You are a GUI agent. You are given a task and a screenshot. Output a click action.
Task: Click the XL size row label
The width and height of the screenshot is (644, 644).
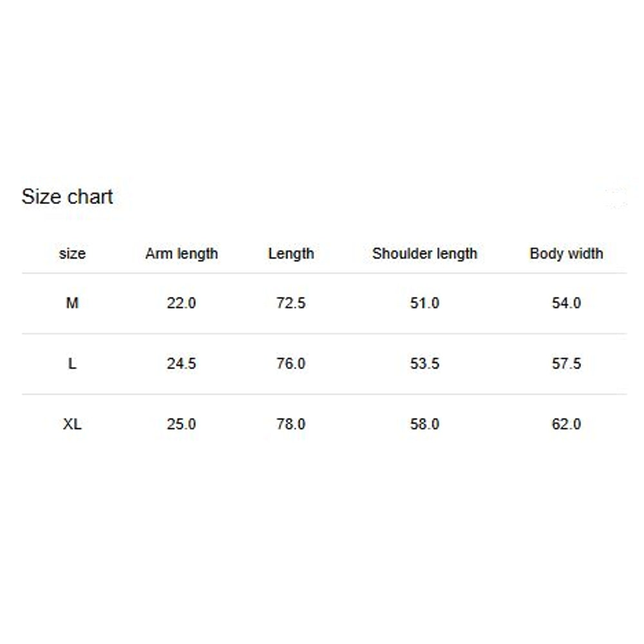tap(72, 424)
